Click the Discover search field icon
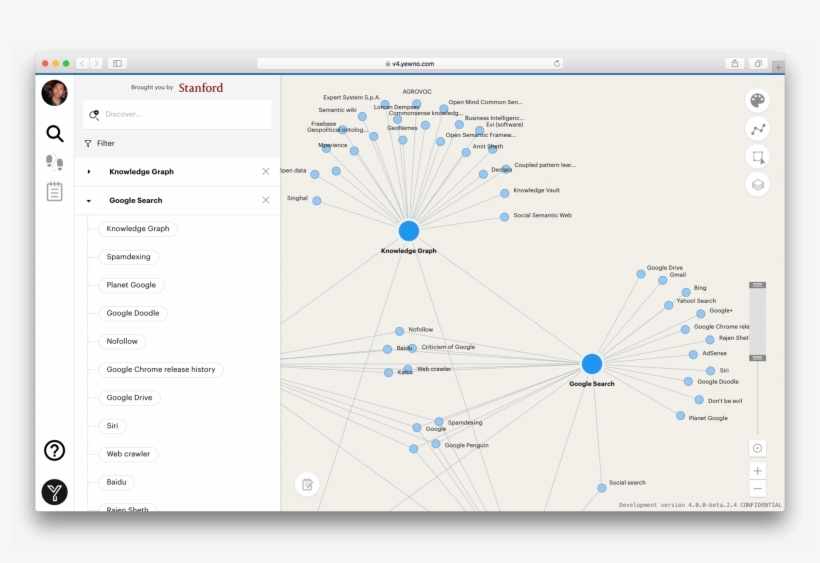The width and height of the screenshot is (820, 563). tap(94, 114)
